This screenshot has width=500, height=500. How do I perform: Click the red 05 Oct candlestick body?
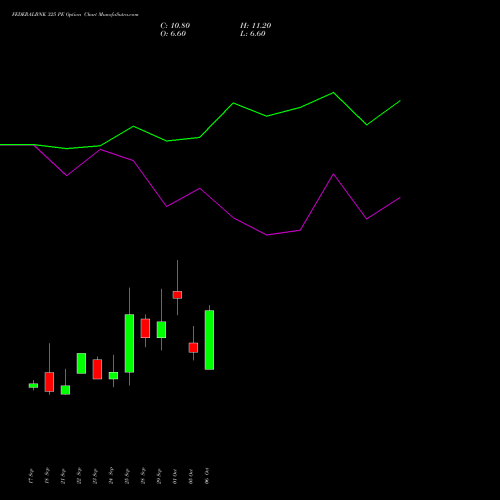coord(193,348)
